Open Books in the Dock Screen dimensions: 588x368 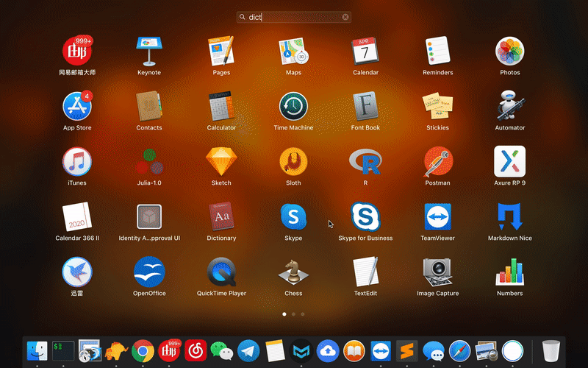(354, 351)
